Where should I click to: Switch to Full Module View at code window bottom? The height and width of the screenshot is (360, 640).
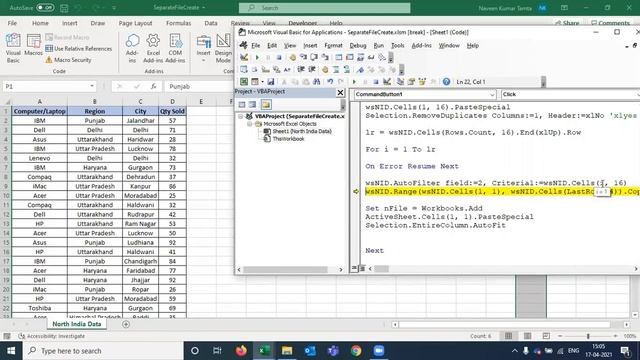click(x=362, y=268)
